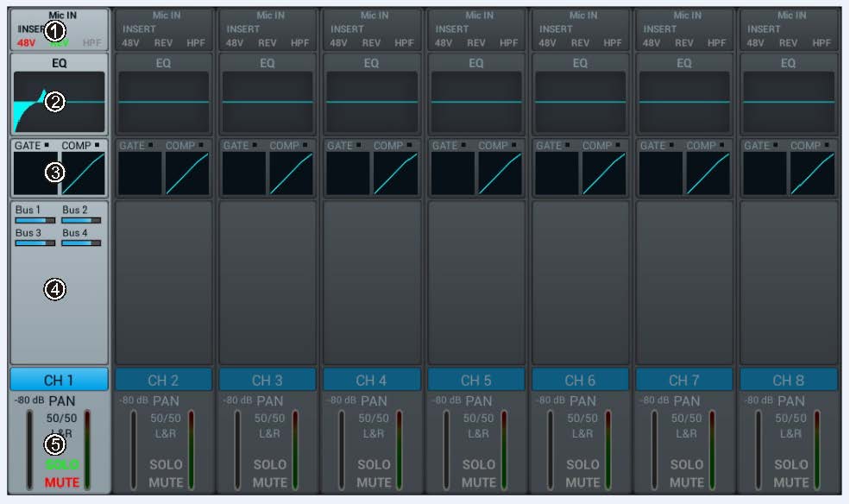This screenshot has height=504, width=850.
Task: Click the Mic IN input label on channel 4
Action: pyautogui.click(x=375, y=16)
